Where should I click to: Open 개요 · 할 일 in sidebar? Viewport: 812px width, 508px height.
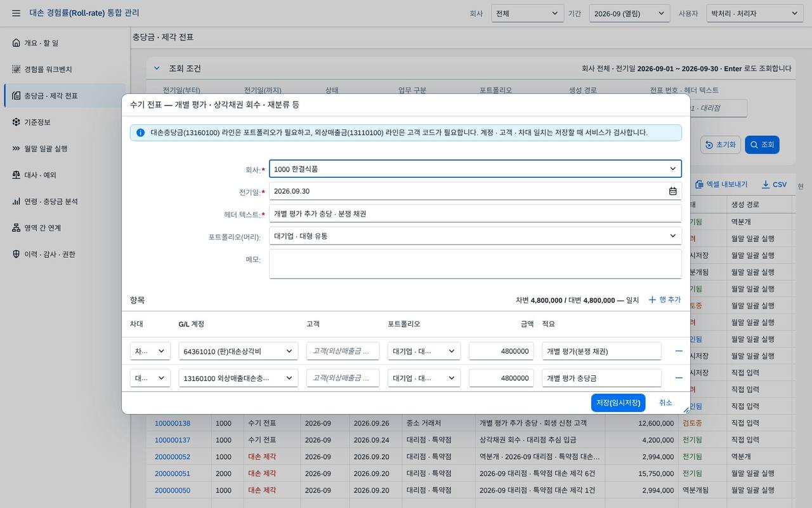(65, 43)
